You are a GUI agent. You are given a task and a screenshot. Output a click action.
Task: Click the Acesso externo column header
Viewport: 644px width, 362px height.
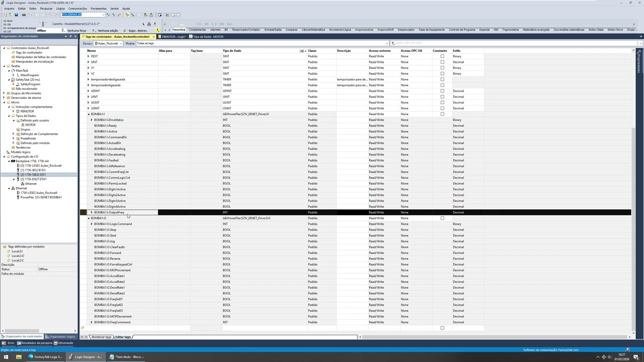pyautogui.click(x=383, y=51)
